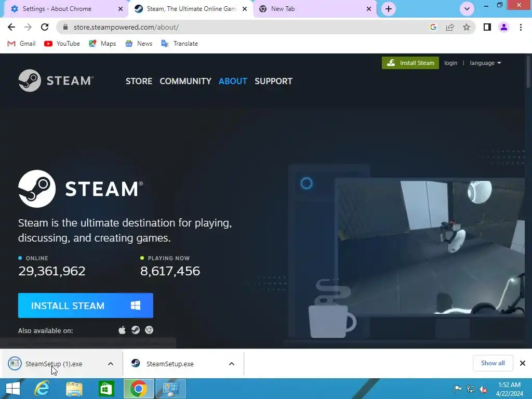Open Maps bookmark

(x=102, y=44)
